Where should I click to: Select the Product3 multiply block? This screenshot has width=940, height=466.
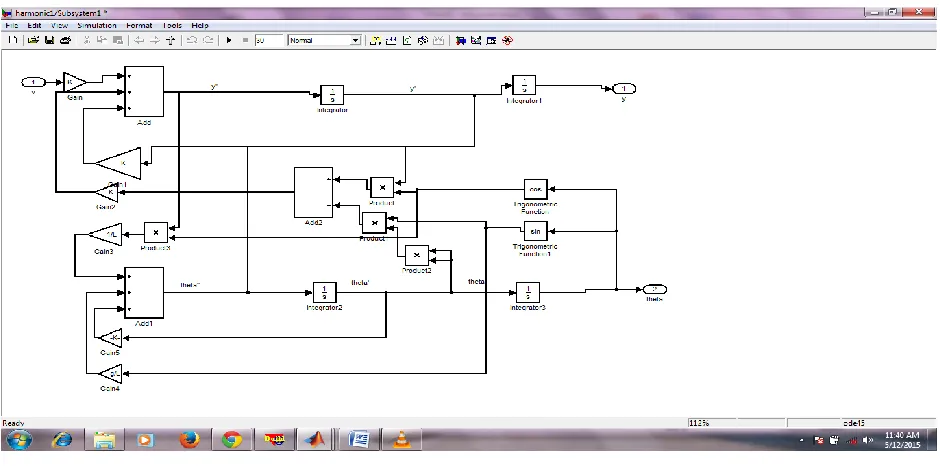click(156, 232)
